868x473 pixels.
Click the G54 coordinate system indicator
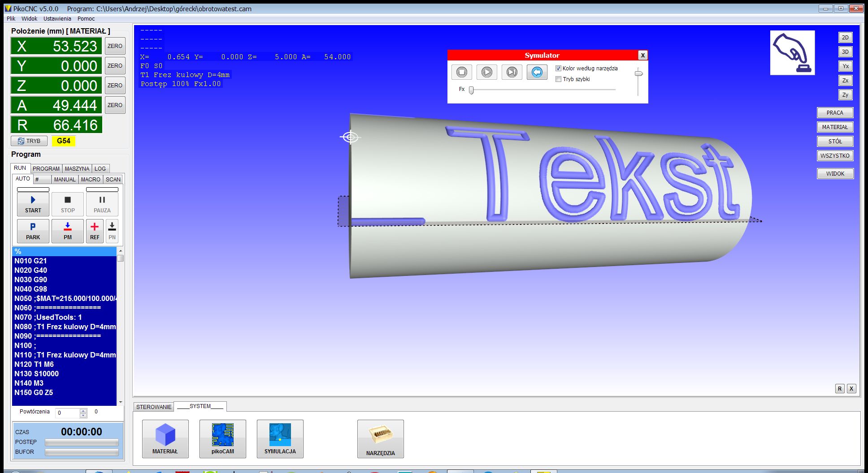pos(64,141)
